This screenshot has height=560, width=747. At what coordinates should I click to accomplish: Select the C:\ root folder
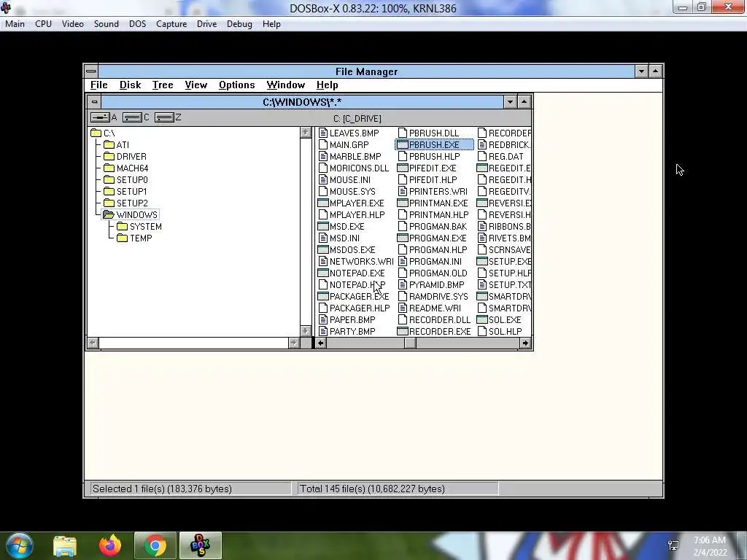point(103,133)
